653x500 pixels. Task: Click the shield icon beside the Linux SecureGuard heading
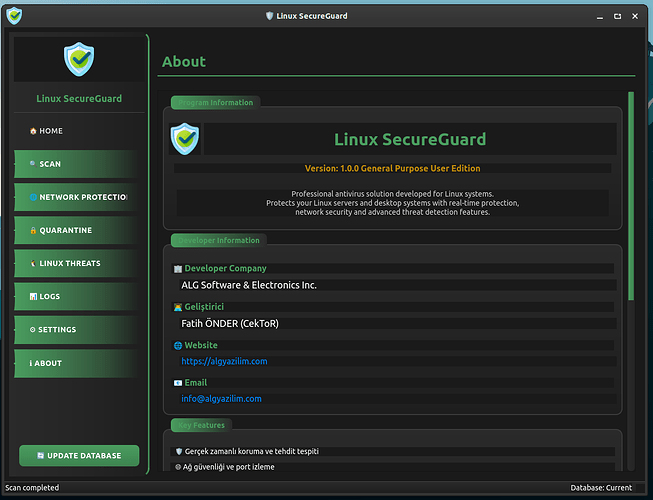click(184, 139)
